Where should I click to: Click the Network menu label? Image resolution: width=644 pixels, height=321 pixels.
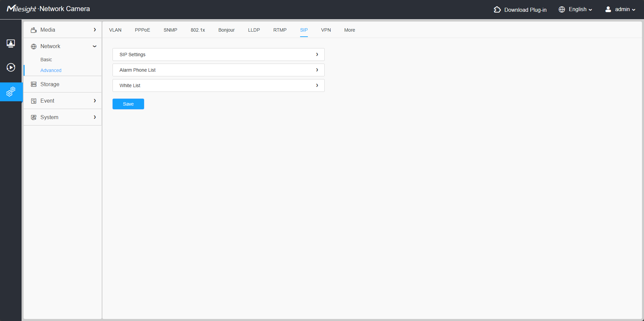(50, 46)
